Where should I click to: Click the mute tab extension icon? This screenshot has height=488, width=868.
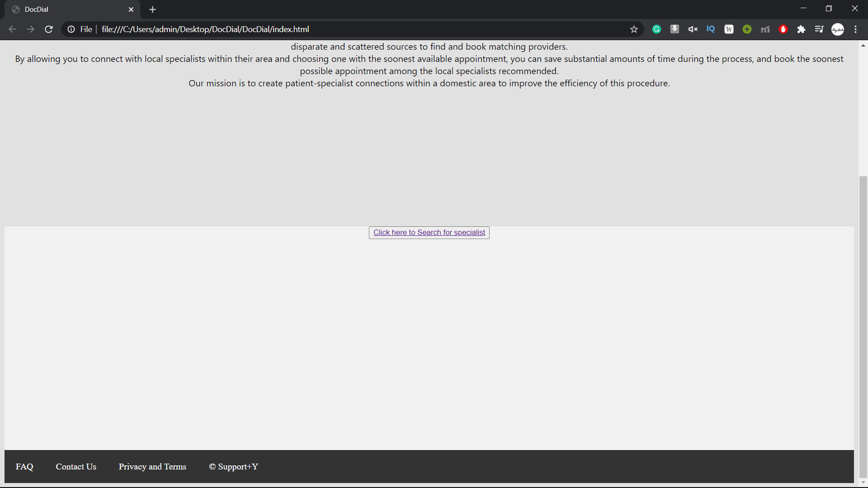693,29
